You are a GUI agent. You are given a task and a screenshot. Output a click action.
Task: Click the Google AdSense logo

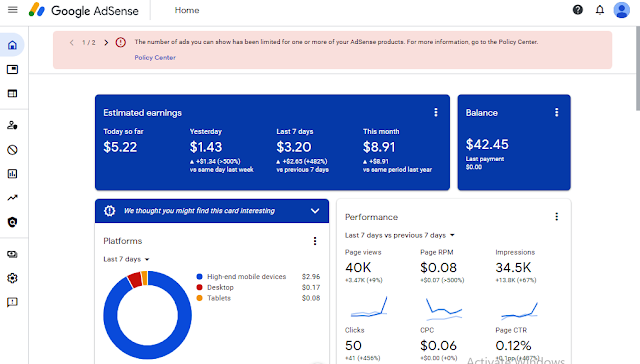[84, 10]
